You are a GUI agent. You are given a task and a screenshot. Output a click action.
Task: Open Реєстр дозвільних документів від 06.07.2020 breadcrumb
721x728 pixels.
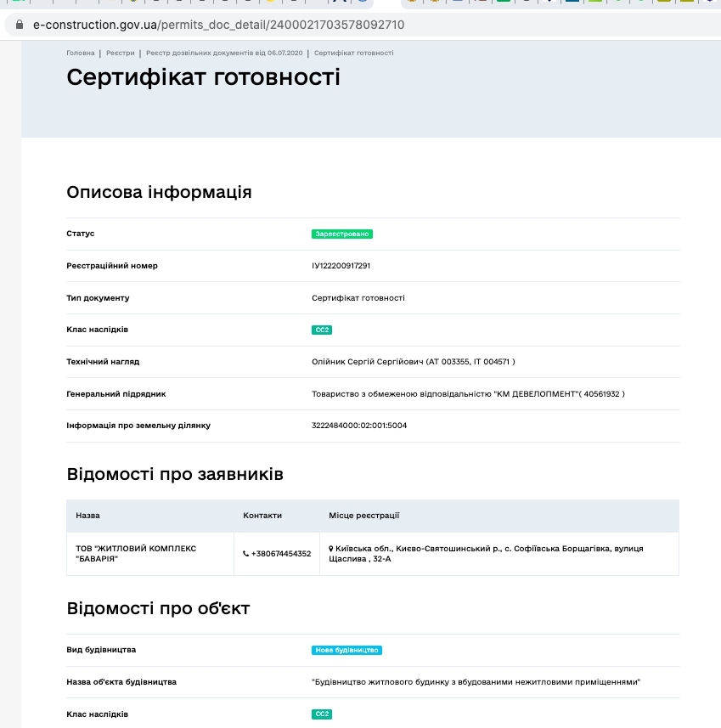pyautogui.click(x=224, y=53)
